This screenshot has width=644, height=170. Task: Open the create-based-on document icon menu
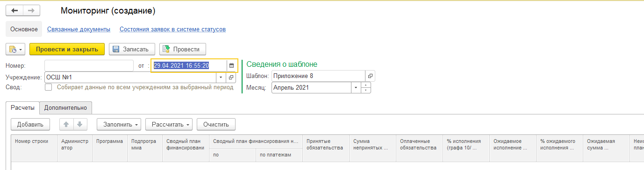(16, 49)
